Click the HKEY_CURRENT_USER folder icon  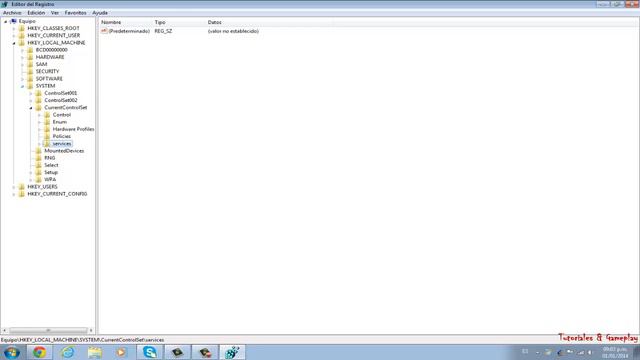pos(22,36)
